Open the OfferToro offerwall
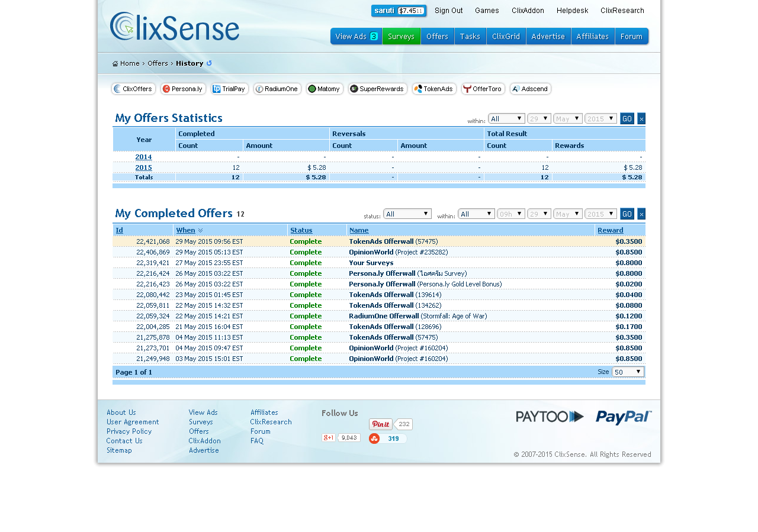 click(x=483, y=89)
